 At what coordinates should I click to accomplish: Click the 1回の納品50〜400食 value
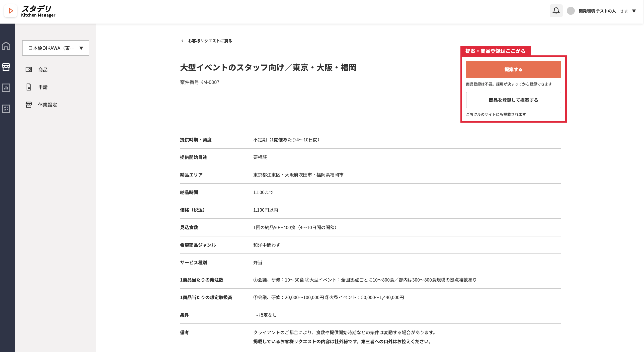(295, 227)
